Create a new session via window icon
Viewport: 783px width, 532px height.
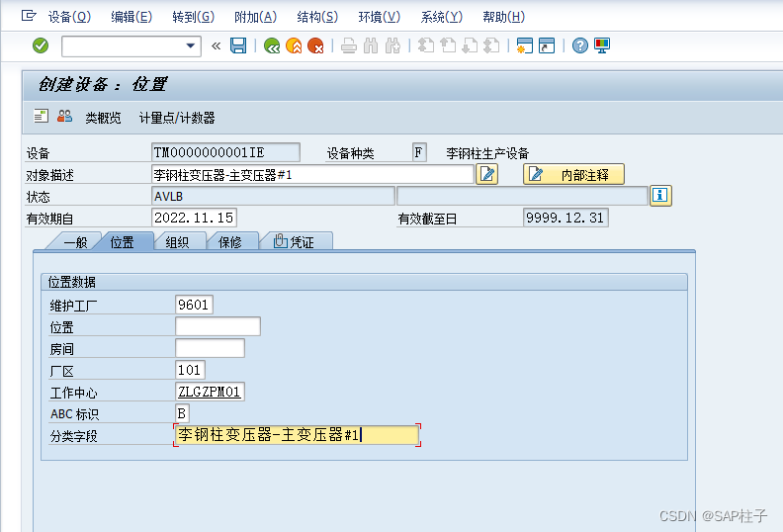tap(525, 45)
